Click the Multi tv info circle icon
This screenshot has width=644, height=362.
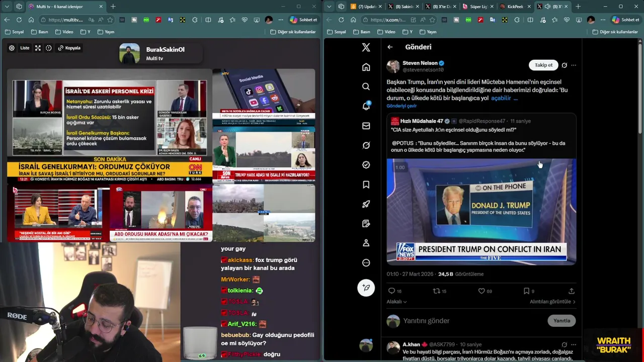(x=48, y=48)
